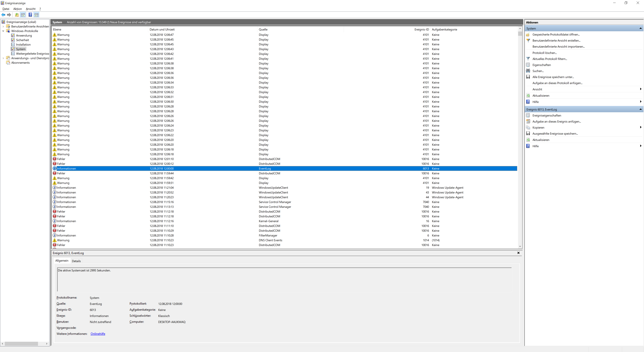Collapse the Windows-Protokolle tree node
The height and width of the screenshot is (352, 644).
coord(3,31)
